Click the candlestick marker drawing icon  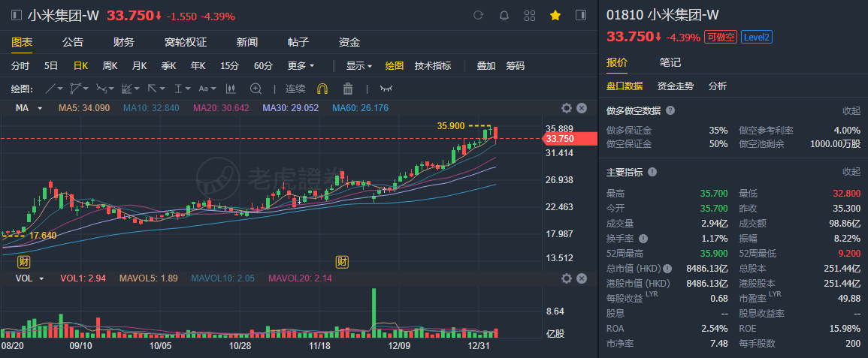(231, 88)
